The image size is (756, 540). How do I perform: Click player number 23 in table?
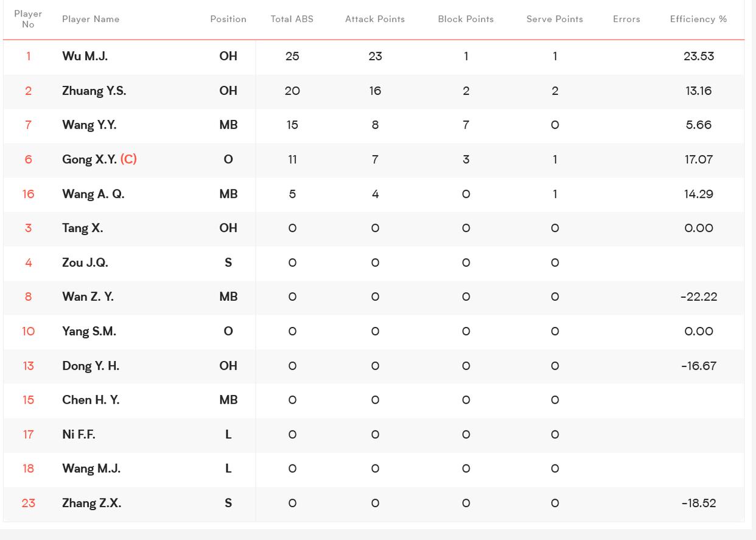(x=28, y=503)
